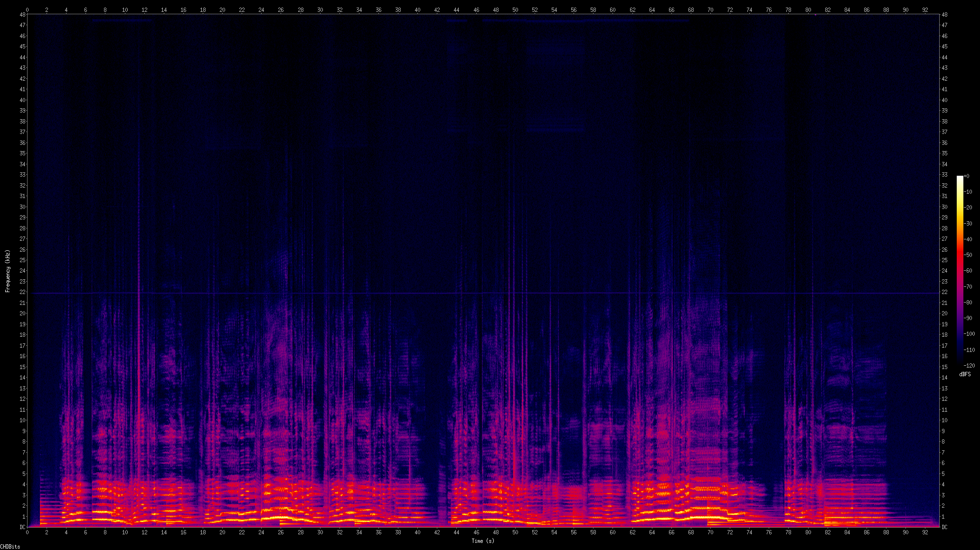This screenshot has width=980, height=550.
Task: Click the 22 kHz tick on the right axis
Action: (x=944, y=292)
